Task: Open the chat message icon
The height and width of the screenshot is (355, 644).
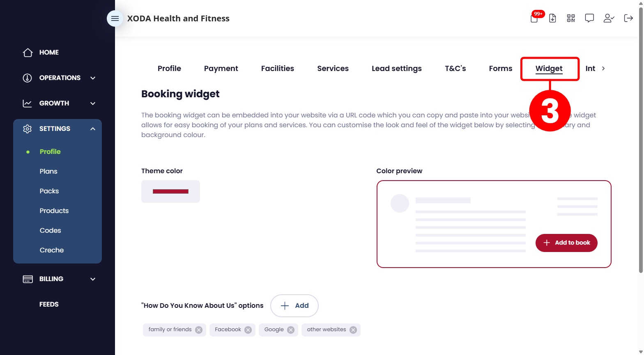Action: [589, 18]
